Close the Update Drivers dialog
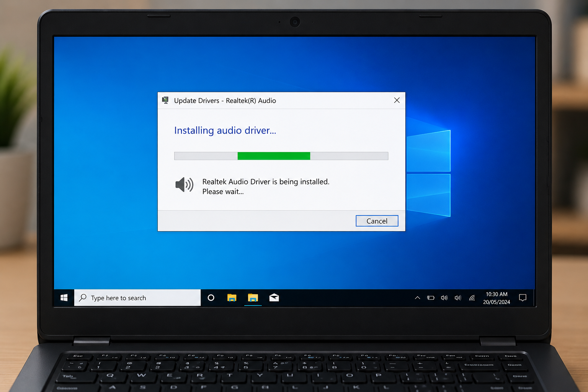Viewport: 588px width, 392px height. click(397, 100)
